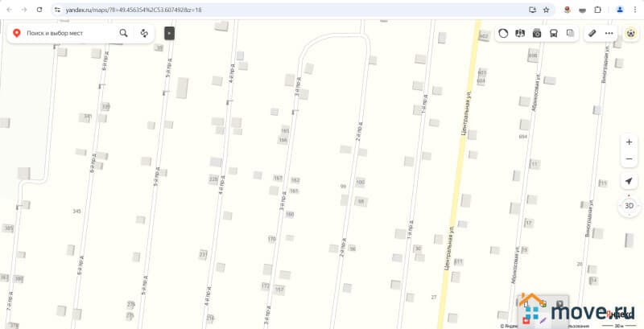Toggle 3D map tilt mode
The height and width of the screenshot is (329, 644).
tap(629, 206)
